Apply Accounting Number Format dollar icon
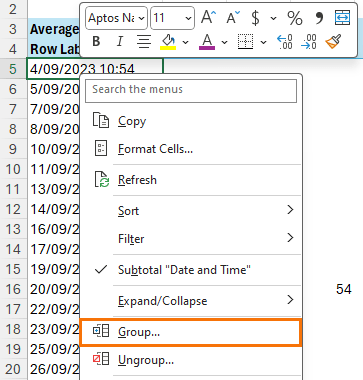The image size is (363, 380). pos(255,18)
